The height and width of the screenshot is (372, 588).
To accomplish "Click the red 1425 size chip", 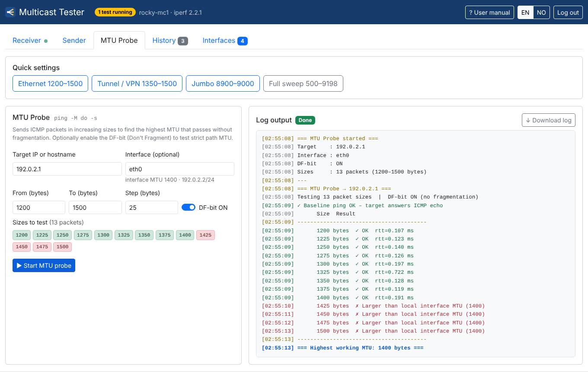I will coord(205,235).
